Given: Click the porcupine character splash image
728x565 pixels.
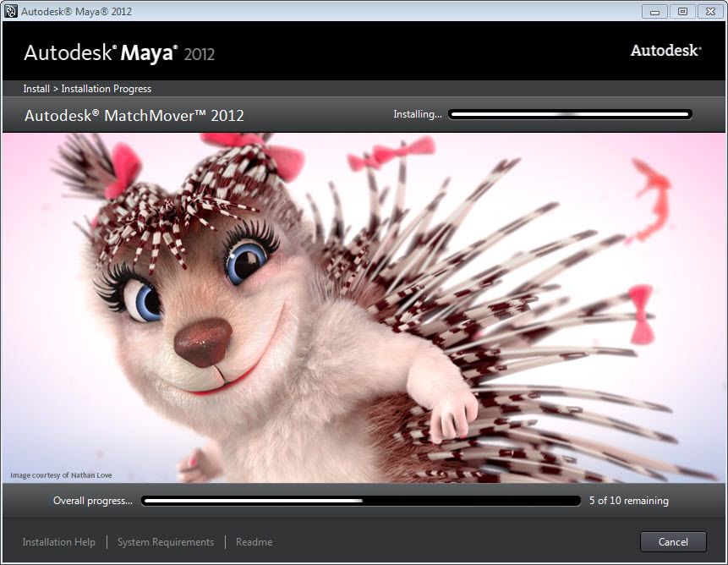Looking at the screenshot, I should 364,321.
